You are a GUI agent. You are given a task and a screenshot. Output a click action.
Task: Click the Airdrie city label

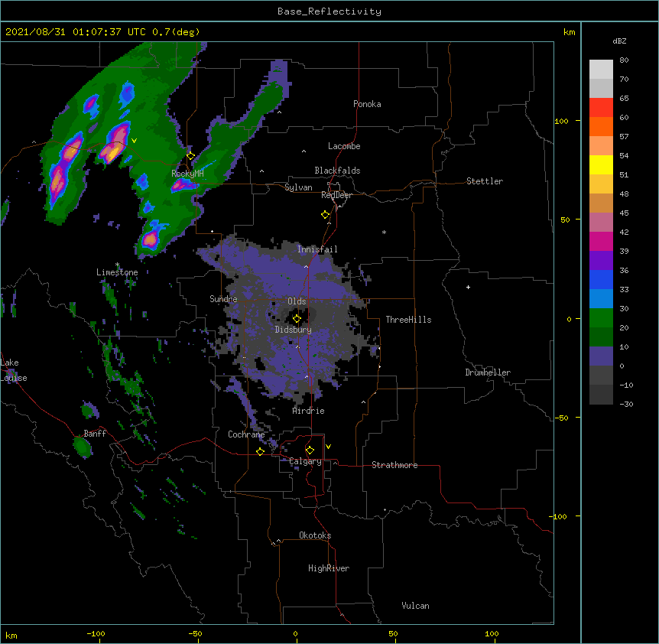309,411
